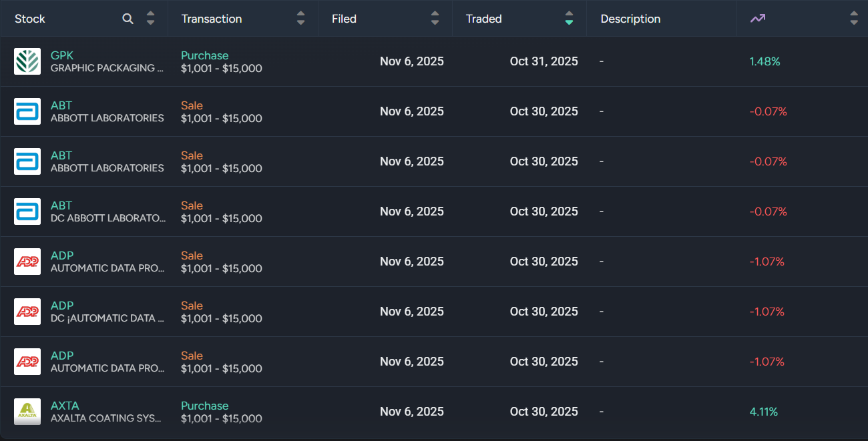
Task: Sort by Transaction column arrows
Action: click(x=301, y=19)
